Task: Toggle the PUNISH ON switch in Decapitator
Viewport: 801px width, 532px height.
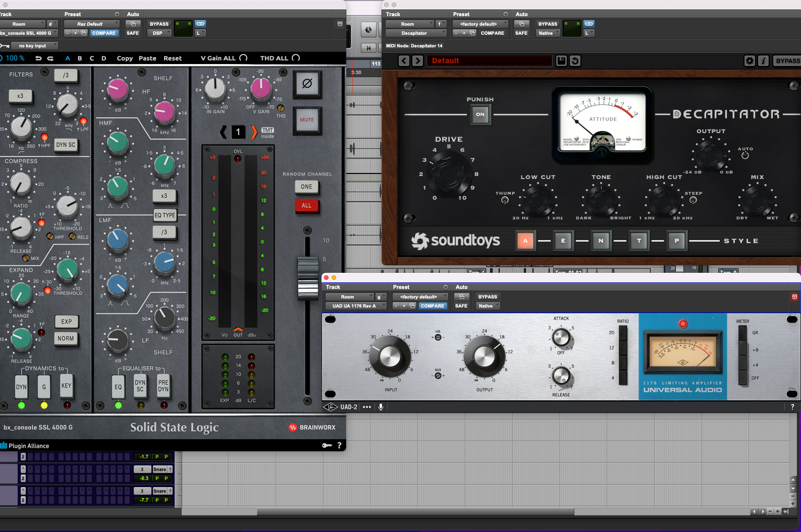Action: pyautogui.click(x=480, y=114)
